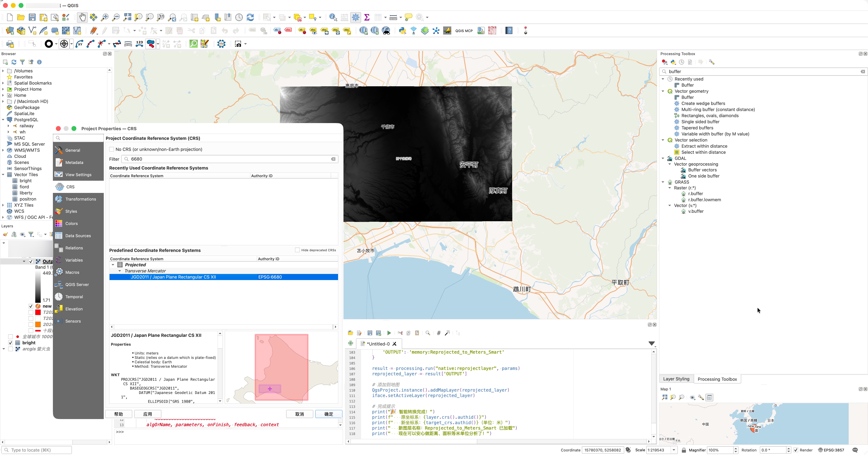The image size is (868, 455).
Task: Check Hide deprecated CRSs
Action: coord(297,250)
